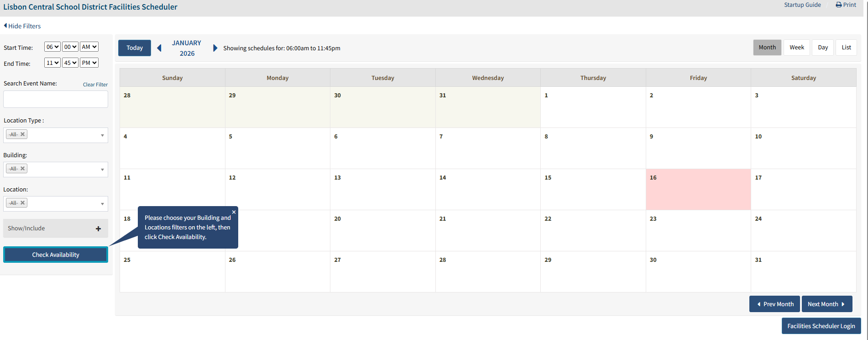This screenshot has height=340, width=868.
Task: Click the Print icon link
Action: 846,5
